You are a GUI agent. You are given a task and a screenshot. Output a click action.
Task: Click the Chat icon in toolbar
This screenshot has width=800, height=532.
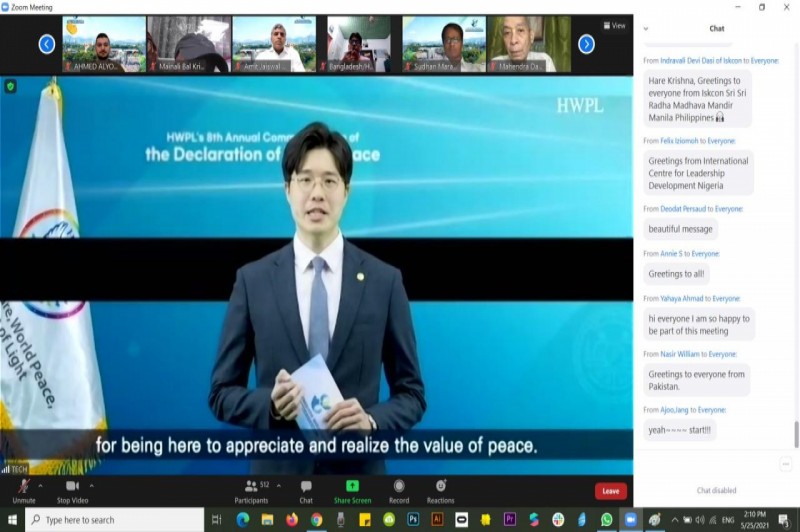(306, 488)
